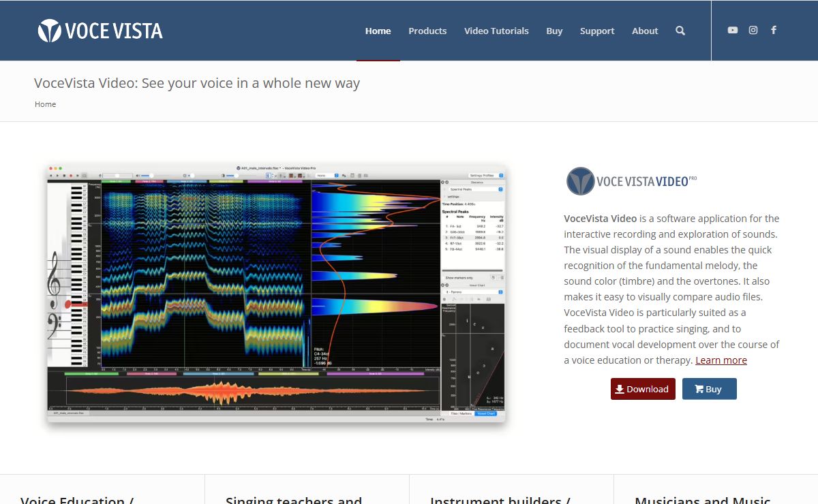Select Buy in the navigation bar
The width and height of the screenshot is (818, 504).
[554, 31]
